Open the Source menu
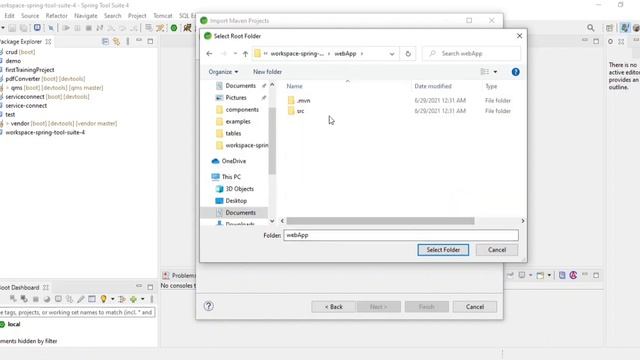The width and height of the screenshot is (640, 360). point(30,16)
